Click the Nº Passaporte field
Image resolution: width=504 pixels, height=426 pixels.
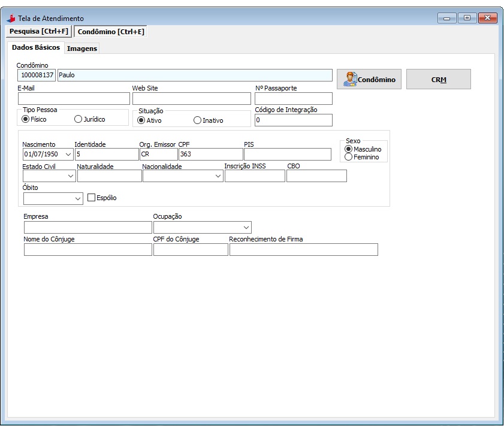(x=293, y=99)
